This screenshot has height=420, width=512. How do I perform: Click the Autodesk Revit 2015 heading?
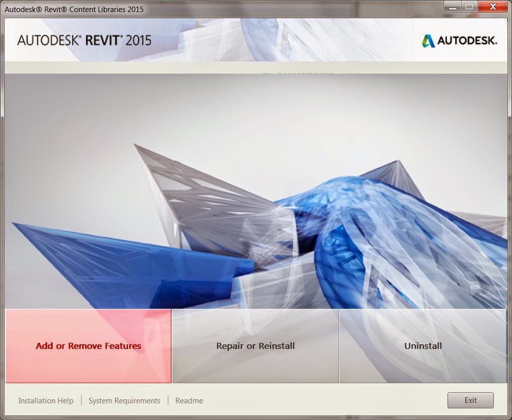[84, 40]
